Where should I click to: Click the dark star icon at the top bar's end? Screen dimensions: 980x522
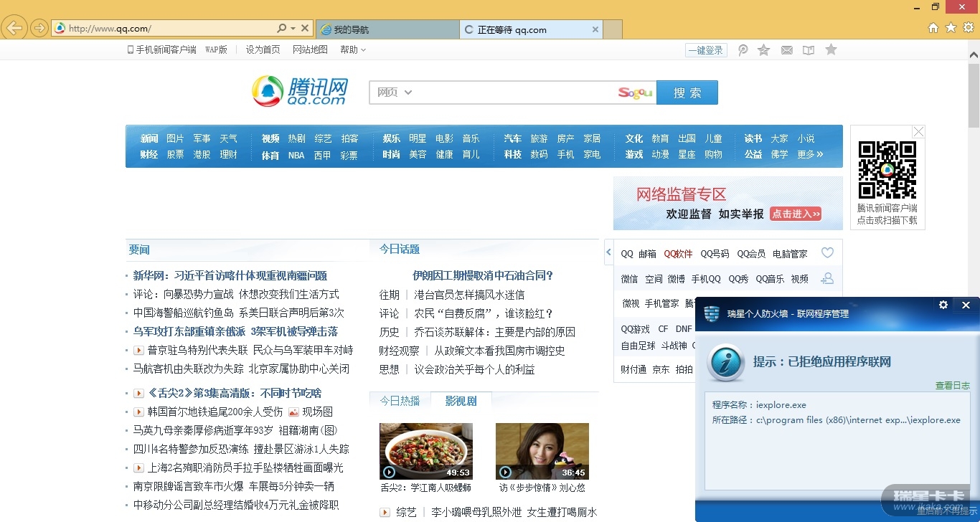click(x=831, y=49)
